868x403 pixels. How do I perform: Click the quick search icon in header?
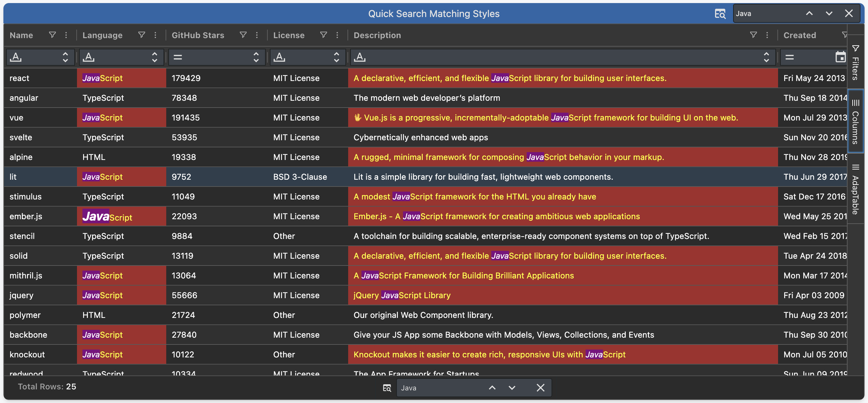[720, 14]
